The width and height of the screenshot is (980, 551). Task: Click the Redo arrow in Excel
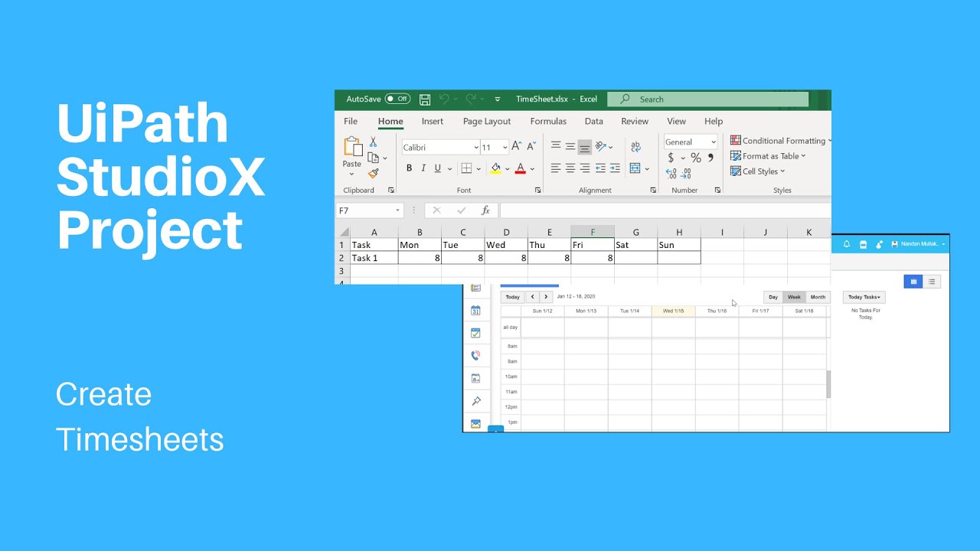tap(471, 99)
